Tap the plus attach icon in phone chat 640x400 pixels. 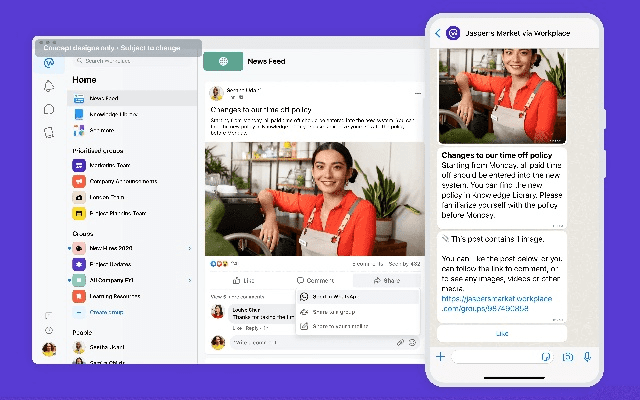pos(440,356)
